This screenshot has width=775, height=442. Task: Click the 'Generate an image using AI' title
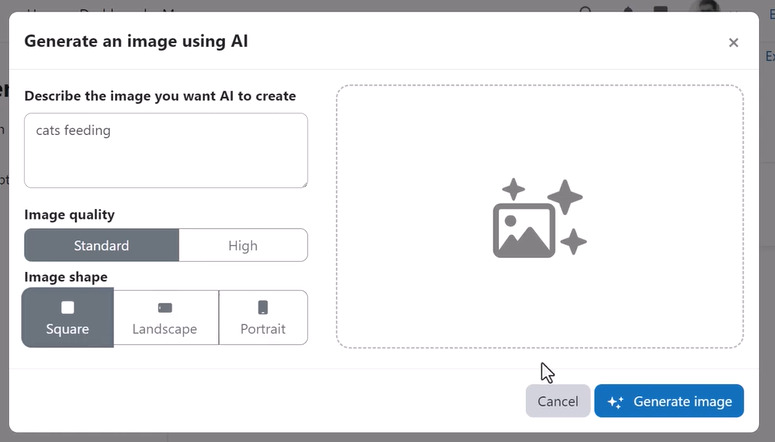[136, 41]
